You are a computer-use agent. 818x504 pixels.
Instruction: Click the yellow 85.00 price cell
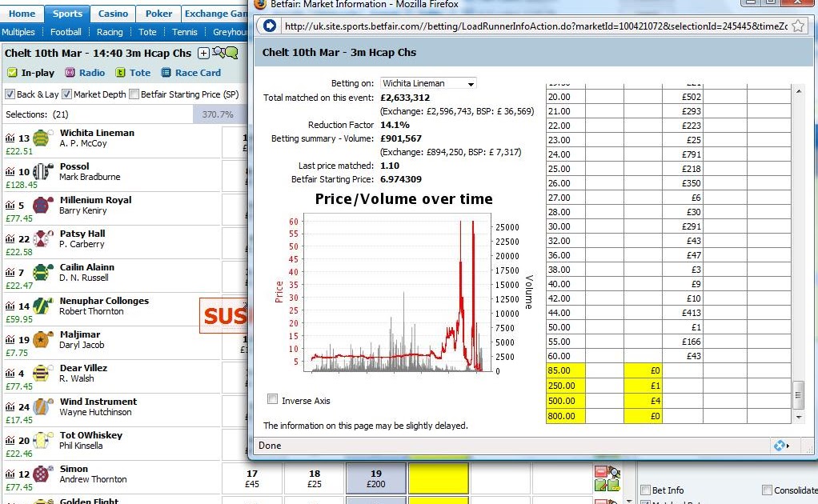click(566, 370)
